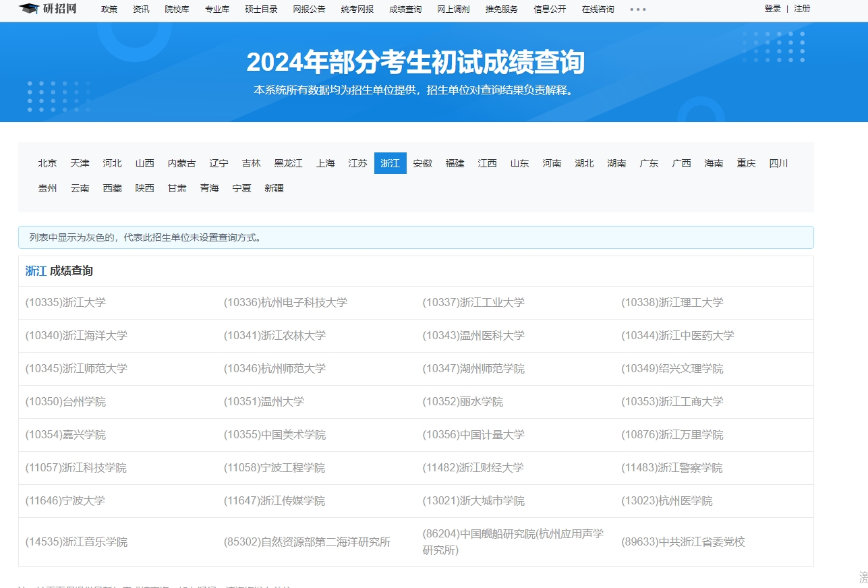Screen dimensions: 868x588
Task: Expand the more navigation dots menu
Action: point(638,9)
